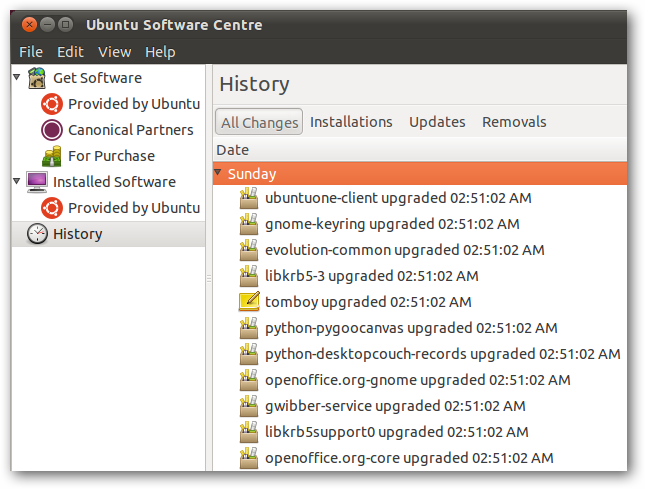Click the libkrb5support0 package icon
645x489 pixels.
[x=249, y=431]
